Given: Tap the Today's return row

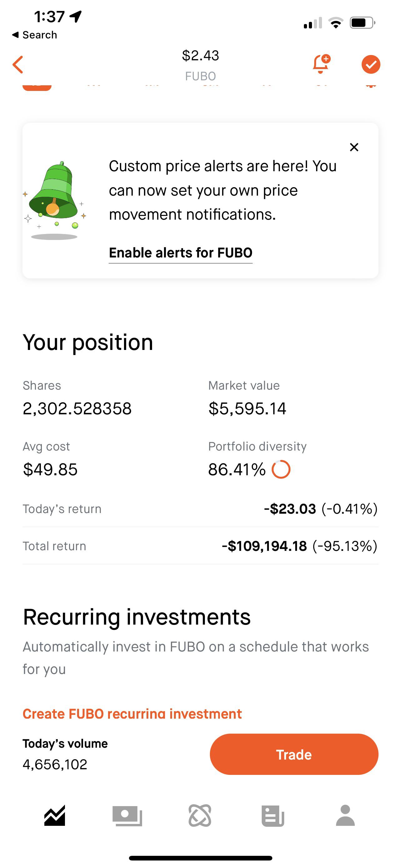Looking at the screenshot, I should click(200, 509).
